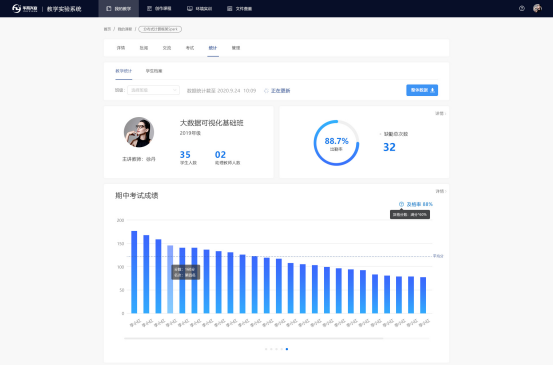Click the teacher profile photo
553x365 pixels.
tap(139, 132)
